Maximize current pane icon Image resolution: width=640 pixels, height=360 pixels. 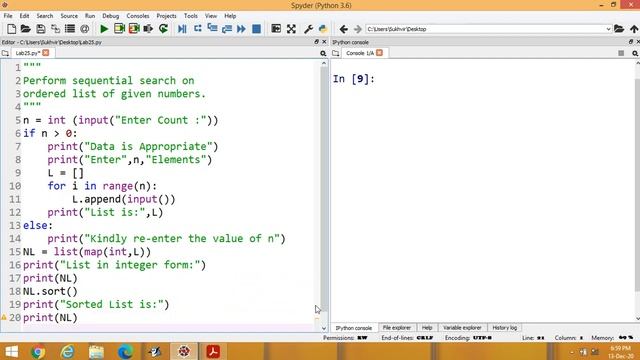coord(276,29)
